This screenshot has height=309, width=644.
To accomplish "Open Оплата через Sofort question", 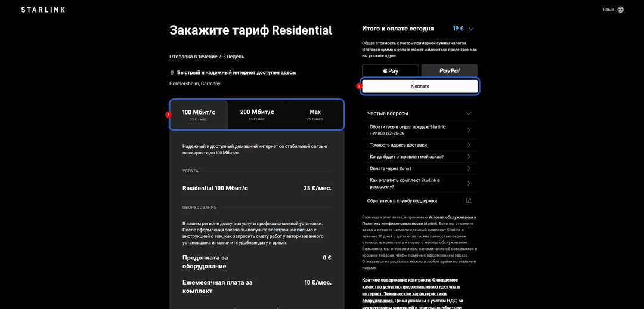I will click(x=420, y=168).
